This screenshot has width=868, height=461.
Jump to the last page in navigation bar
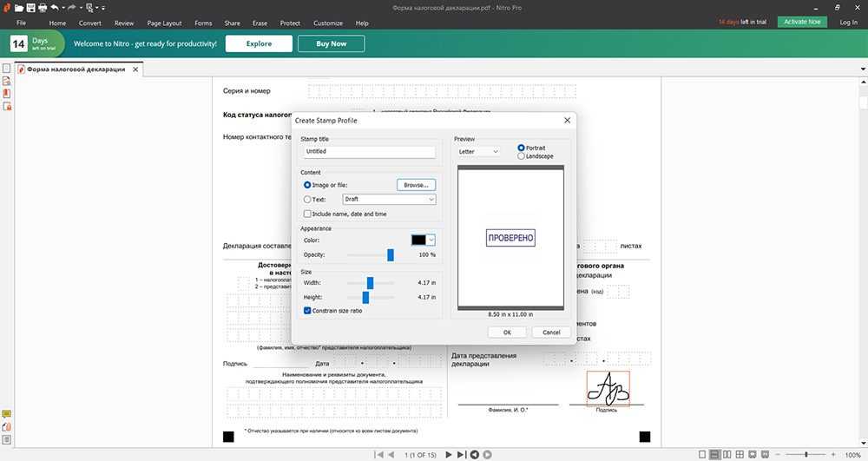point(462,454)
